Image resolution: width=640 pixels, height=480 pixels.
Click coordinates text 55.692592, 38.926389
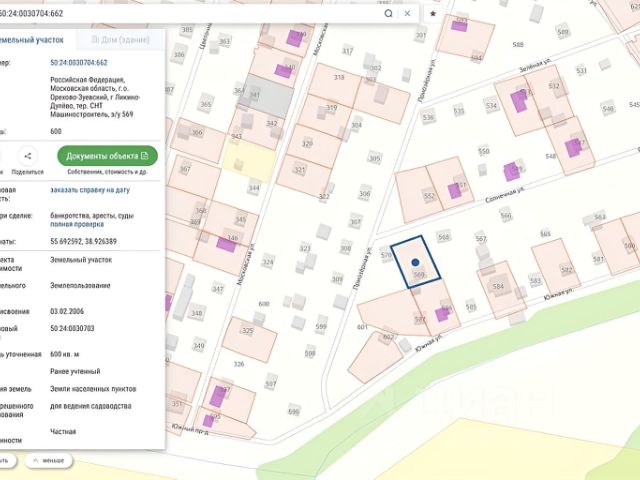(x=83, y=242)
